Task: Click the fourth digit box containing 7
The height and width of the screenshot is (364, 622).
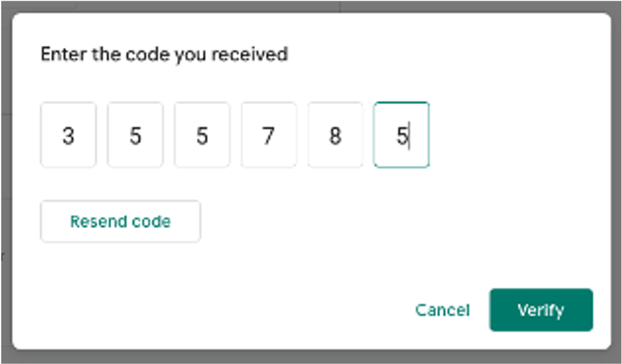Action: [x=268, y=135]
